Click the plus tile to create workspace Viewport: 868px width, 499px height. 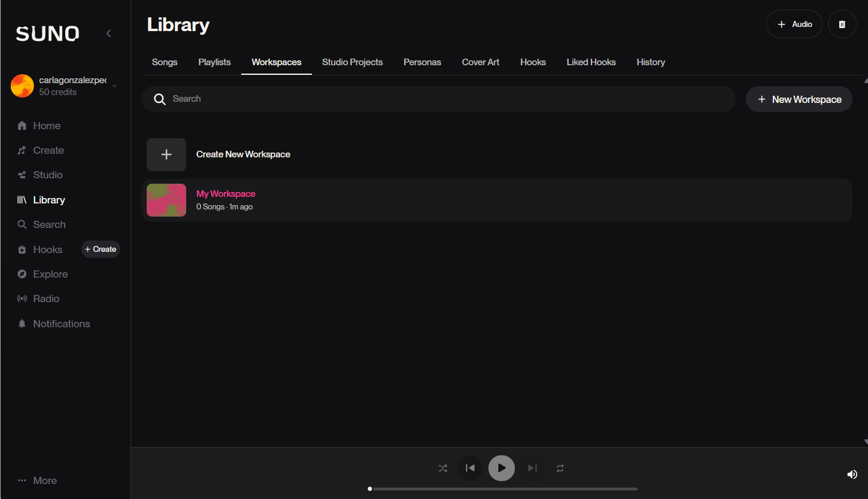coord(166,154)
